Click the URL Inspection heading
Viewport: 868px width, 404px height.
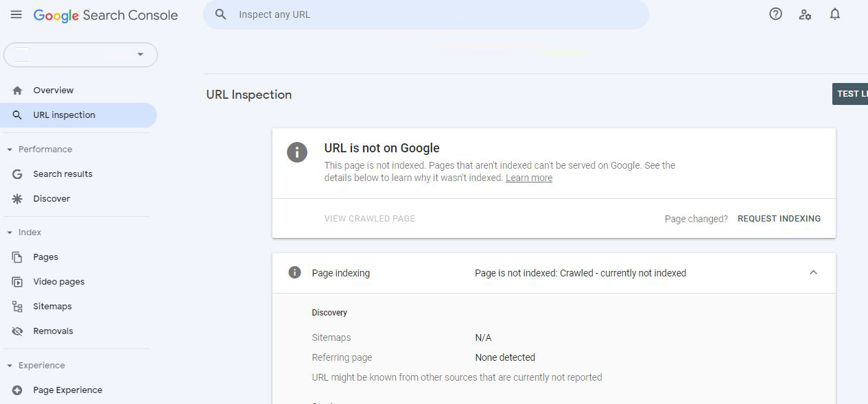click(x=249, y=95)
